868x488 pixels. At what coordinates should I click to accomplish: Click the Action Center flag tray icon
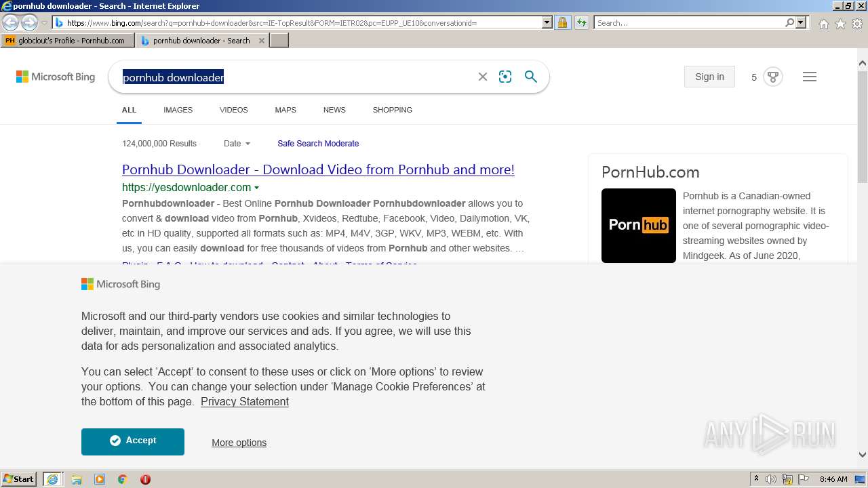[804, 479]
